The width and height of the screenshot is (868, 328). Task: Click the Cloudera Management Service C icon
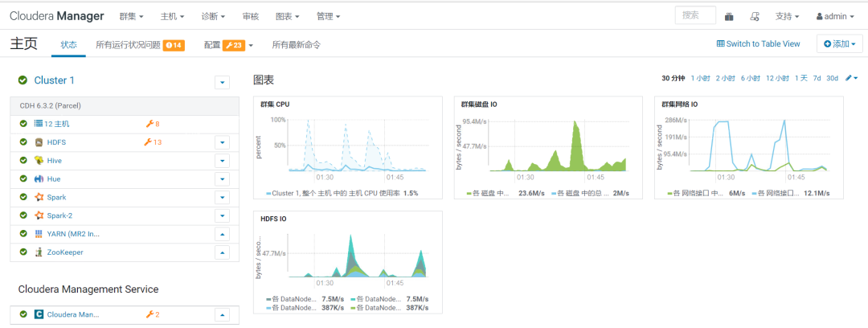39,314
